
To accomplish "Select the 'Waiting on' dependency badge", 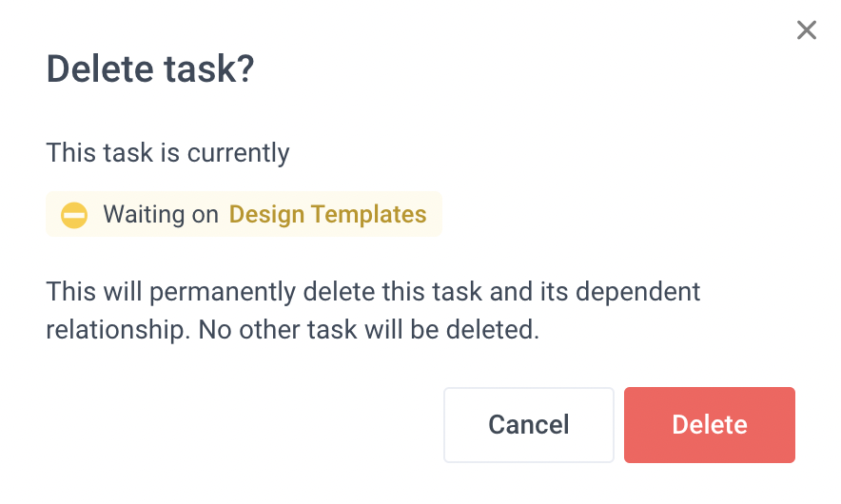I will (244, 214).
